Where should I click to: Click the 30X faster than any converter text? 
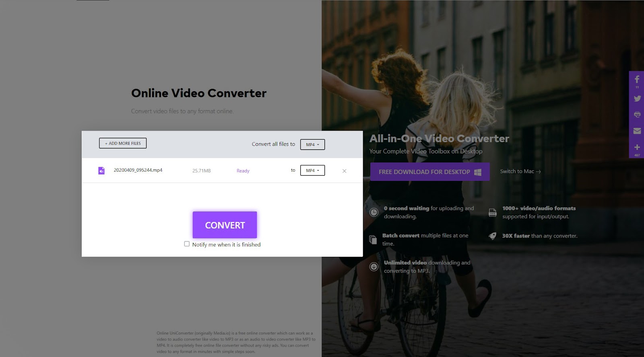coord(540,236)
